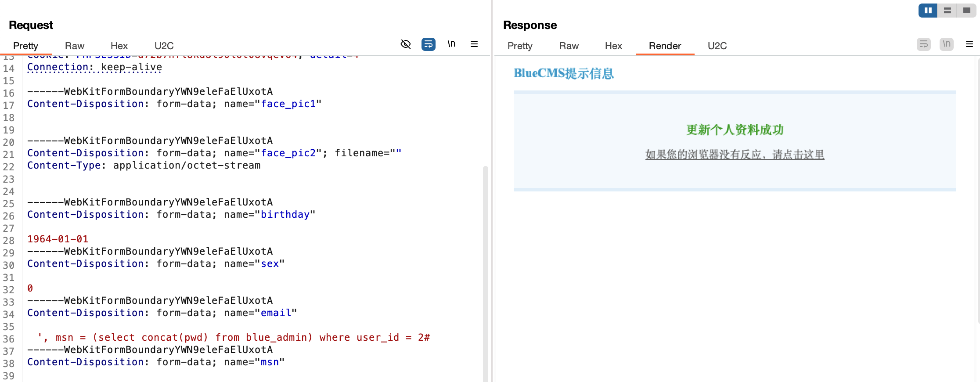
Task: Click the Connection: keep-alive header line
Action: [94, 67]
